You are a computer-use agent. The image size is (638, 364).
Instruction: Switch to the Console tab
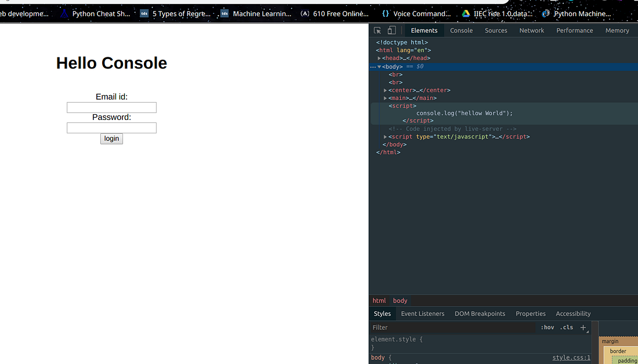click(461, 30)
